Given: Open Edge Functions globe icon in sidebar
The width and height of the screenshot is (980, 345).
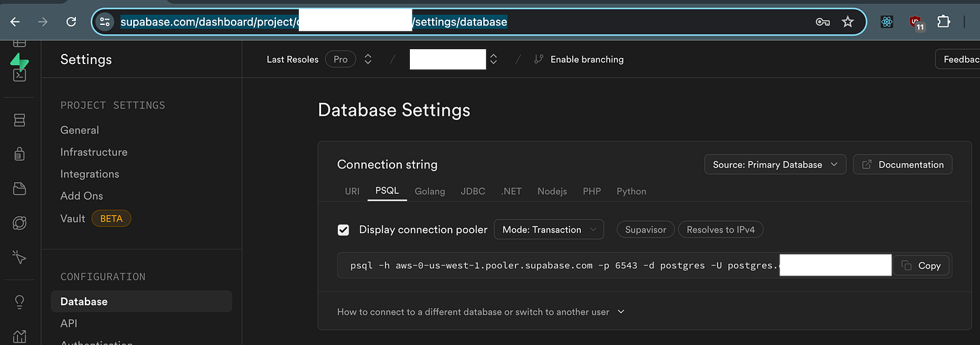Looking at the screenshot, I should 20,223.
